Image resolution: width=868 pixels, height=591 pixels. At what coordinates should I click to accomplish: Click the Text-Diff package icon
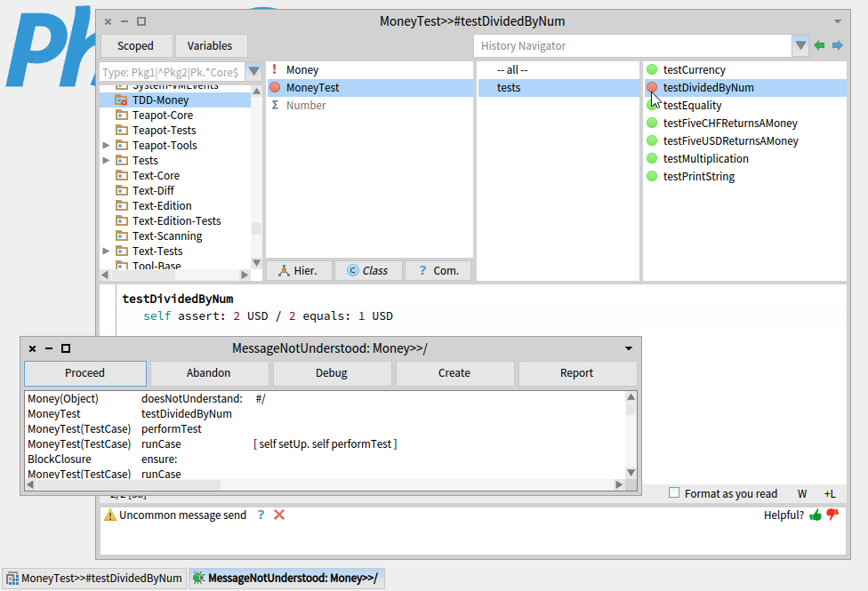coord(121,190)
